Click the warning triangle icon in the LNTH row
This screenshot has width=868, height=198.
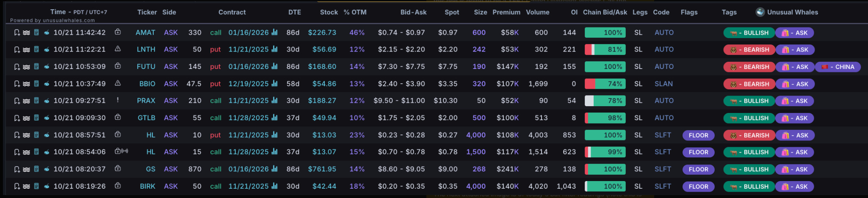click(x=118, y=49)
